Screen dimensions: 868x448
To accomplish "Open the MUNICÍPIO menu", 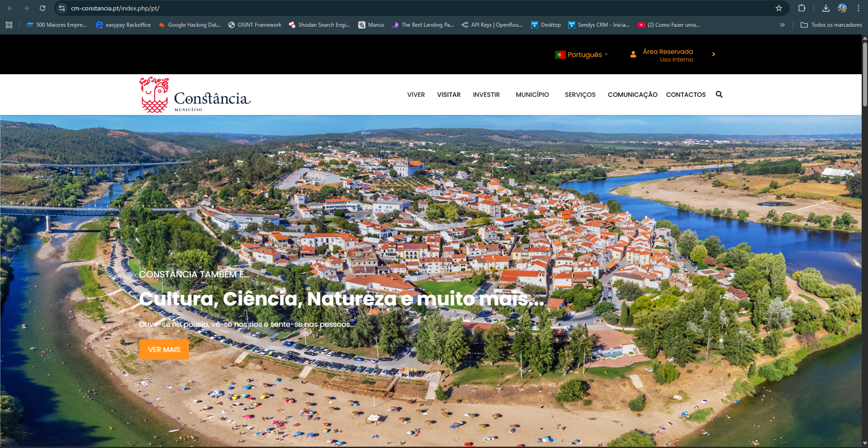I will tap(532, 95).
